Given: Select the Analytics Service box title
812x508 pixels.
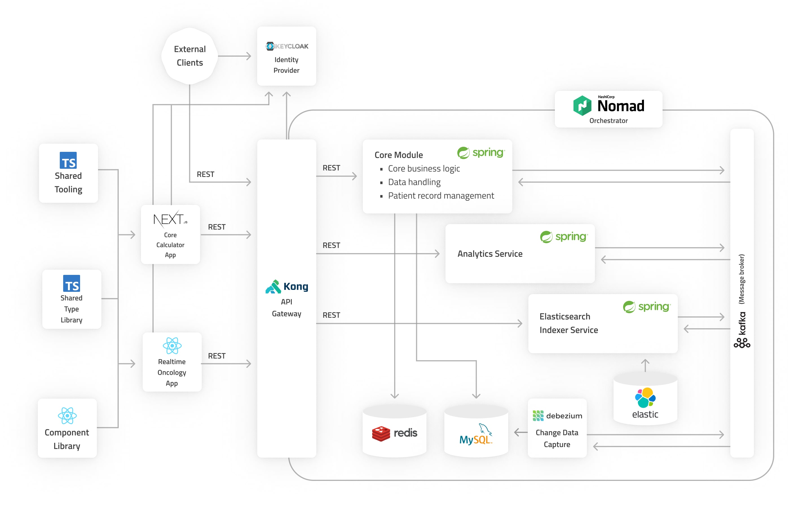Looking at the screenshot, I should pyautogui.click(x=490, y=254).
